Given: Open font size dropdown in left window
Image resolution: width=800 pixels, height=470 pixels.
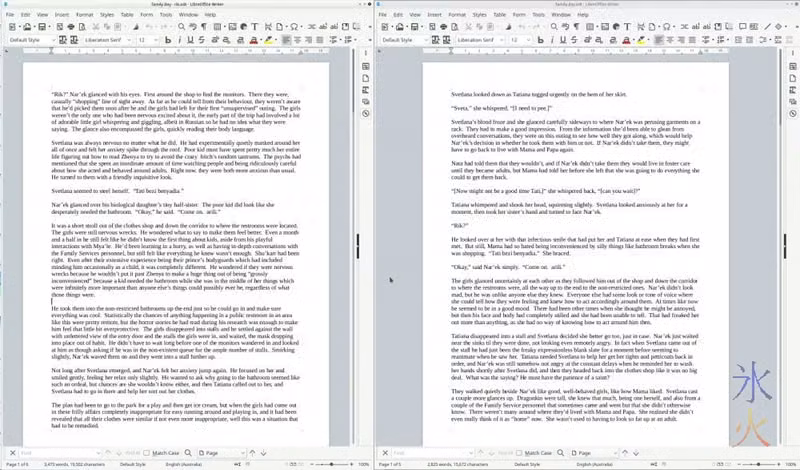Looking at the screenshot, I should point(156,40).
